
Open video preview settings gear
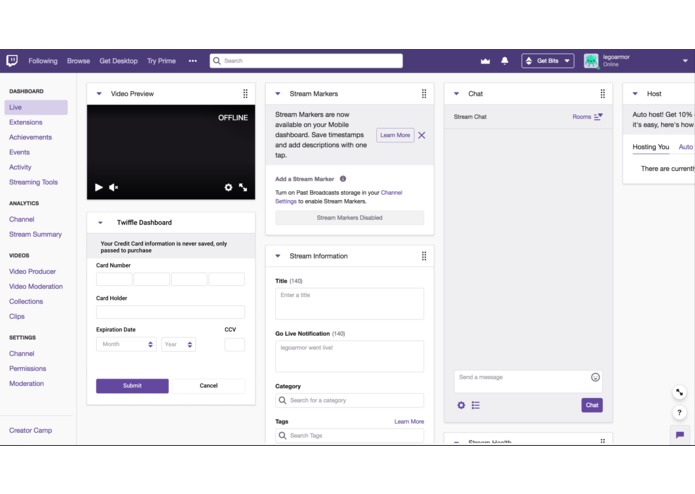click(228, 187)
